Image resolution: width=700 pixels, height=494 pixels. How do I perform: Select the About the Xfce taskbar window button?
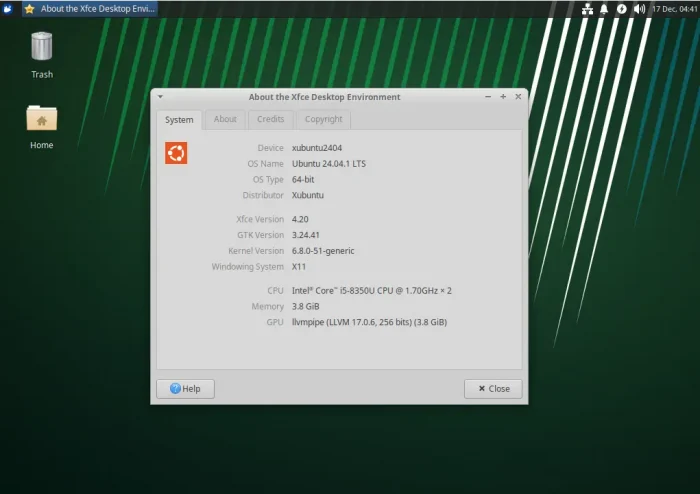90,9
